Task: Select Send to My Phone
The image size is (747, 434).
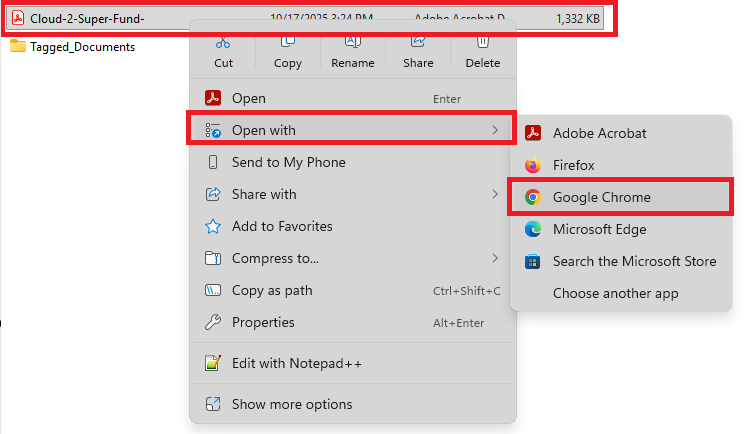Action: click(x=288, y=162)
